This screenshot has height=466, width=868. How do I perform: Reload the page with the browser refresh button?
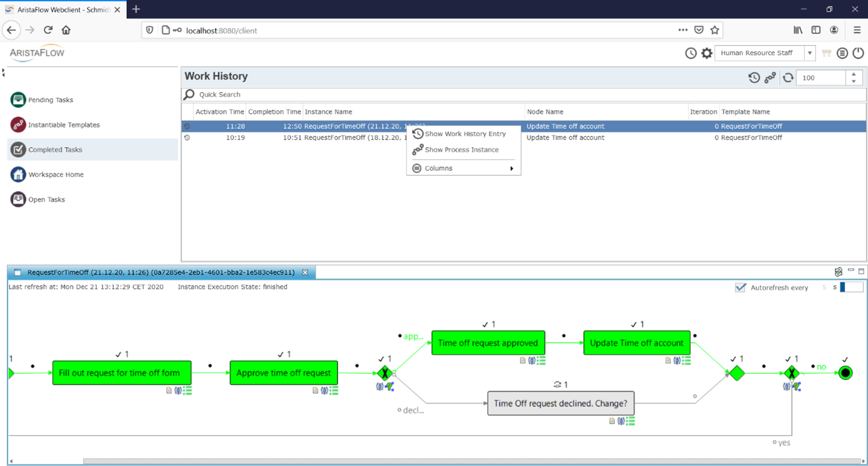click(x=48, y=30)
